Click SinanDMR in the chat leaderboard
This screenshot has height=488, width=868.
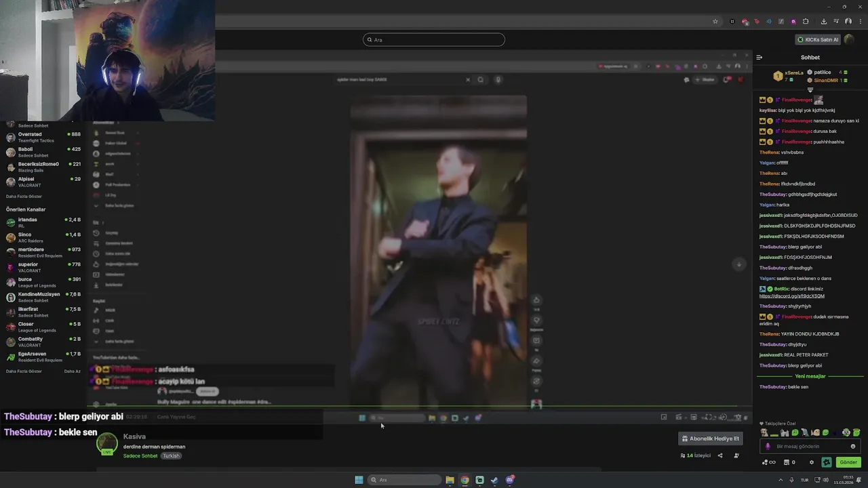826,80
